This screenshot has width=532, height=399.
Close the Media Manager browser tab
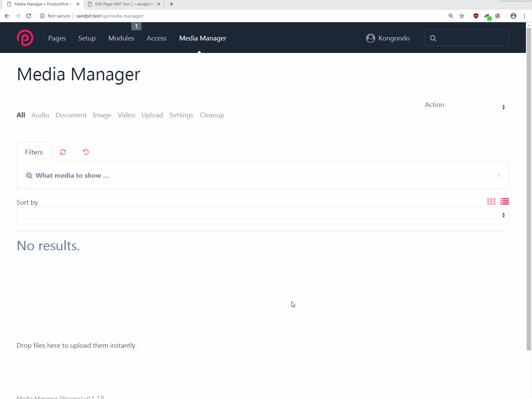(x=78, y=4)
